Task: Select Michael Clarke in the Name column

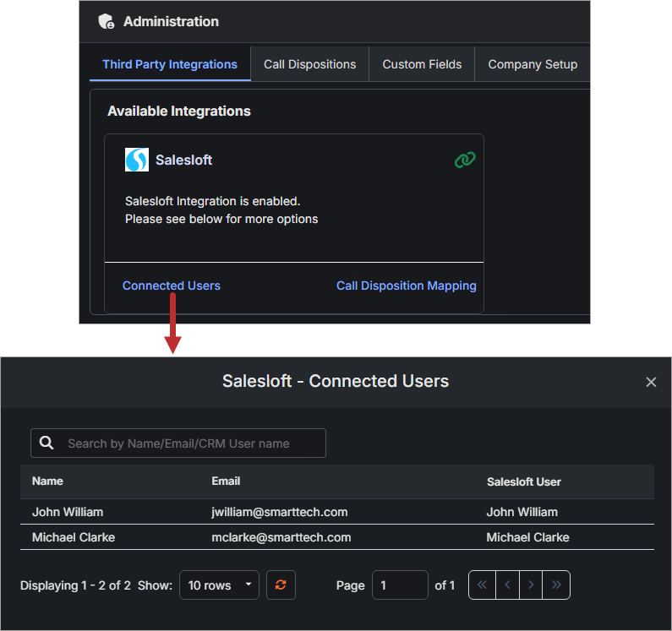Action: (74, 537)
